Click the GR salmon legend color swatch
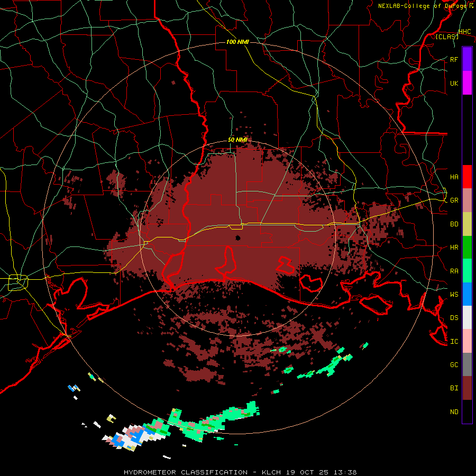Screen dimensions: 476x476 coord(467,200)
